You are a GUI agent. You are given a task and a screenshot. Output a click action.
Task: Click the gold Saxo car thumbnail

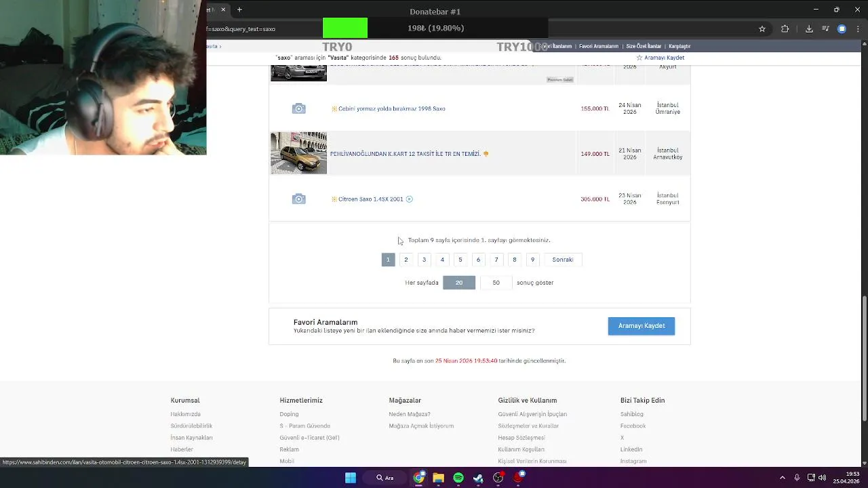pos(298,153)
